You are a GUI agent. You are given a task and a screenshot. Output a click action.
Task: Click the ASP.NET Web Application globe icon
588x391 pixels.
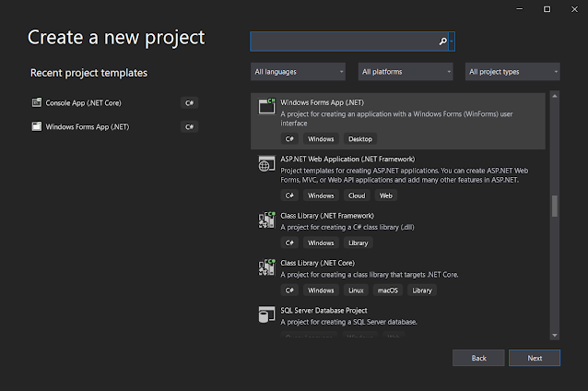pyautogui.click(x=267, y=164)
